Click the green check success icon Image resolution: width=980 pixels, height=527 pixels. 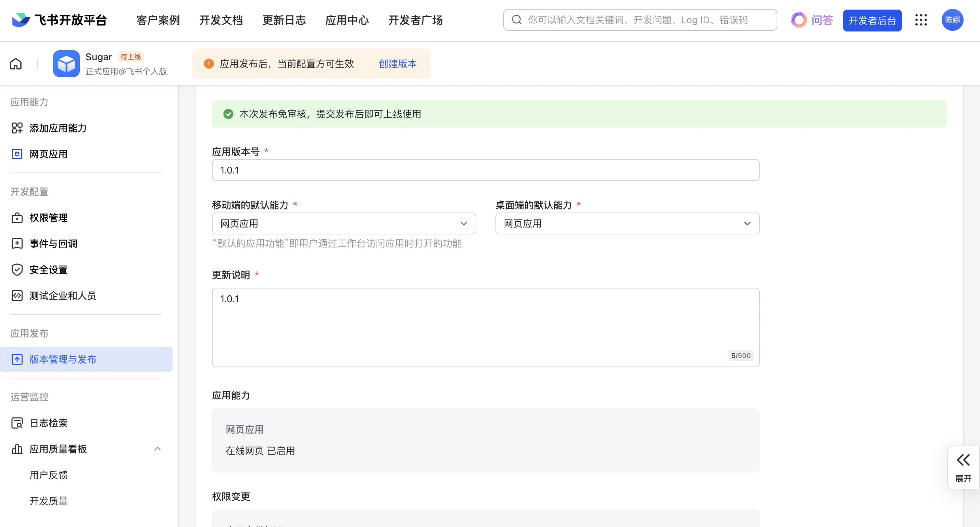[228, 114]
